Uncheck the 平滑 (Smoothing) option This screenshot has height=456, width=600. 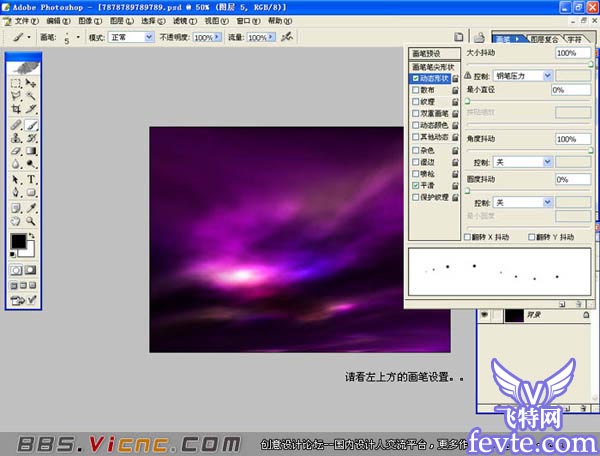(416, 186)
